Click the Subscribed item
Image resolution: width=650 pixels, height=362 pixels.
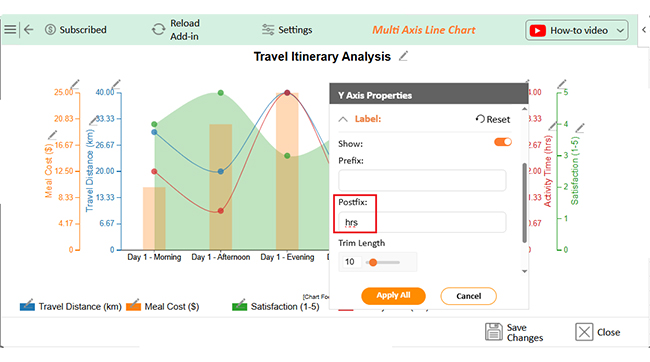(x=75, y=30)
